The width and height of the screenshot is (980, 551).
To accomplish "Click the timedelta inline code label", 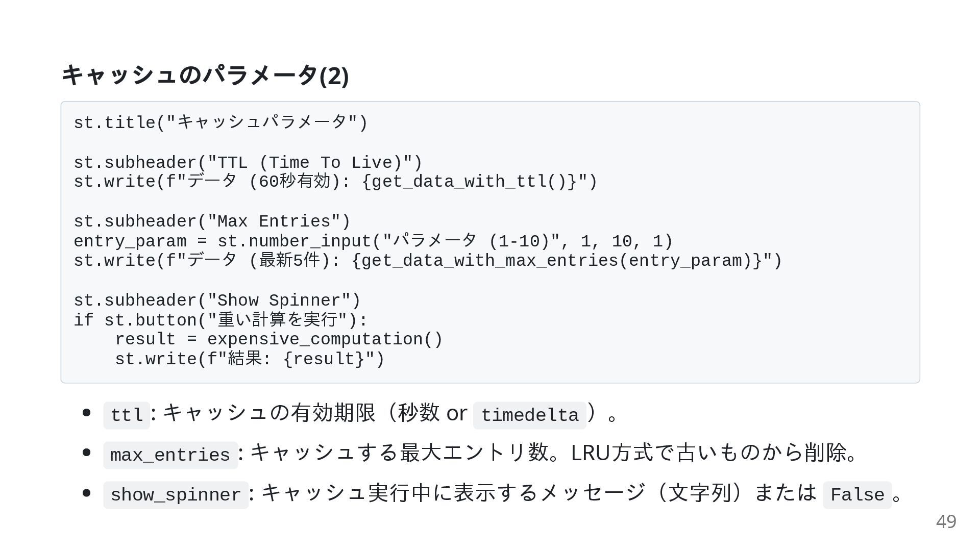I will (529, 415).
